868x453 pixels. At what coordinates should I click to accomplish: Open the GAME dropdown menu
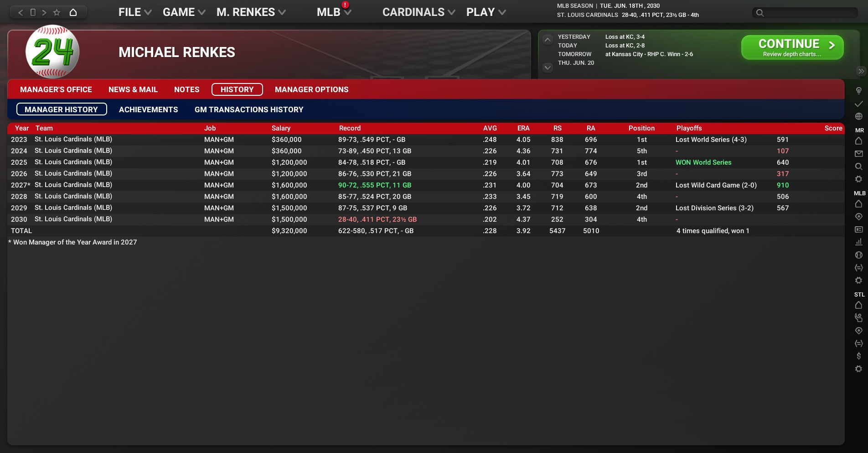point(184,12)
